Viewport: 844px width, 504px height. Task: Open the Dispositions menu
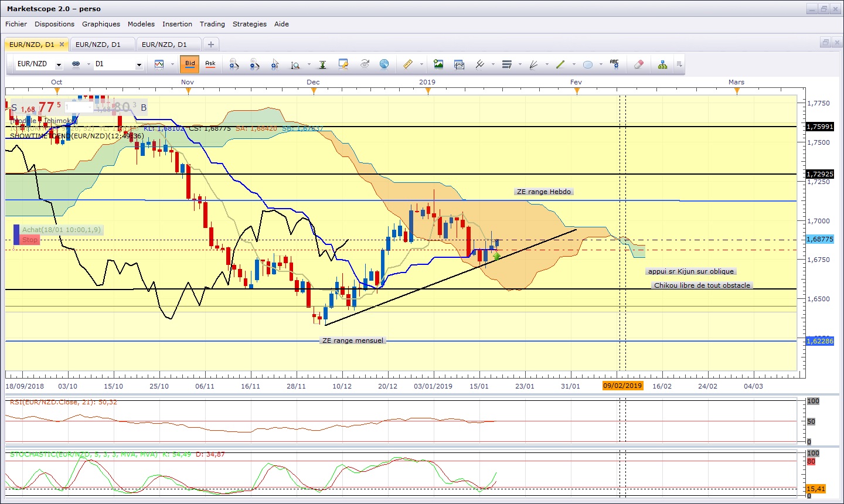pyautogui.click(x=55, y=24)
